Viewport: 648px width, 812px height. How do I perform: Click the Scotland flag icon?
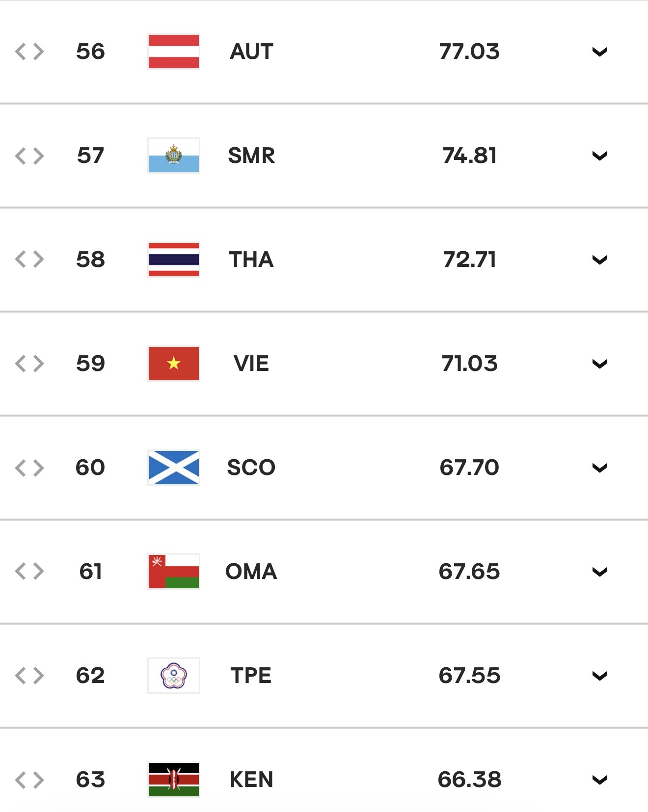pyautogui.click(x=174, y=468)
